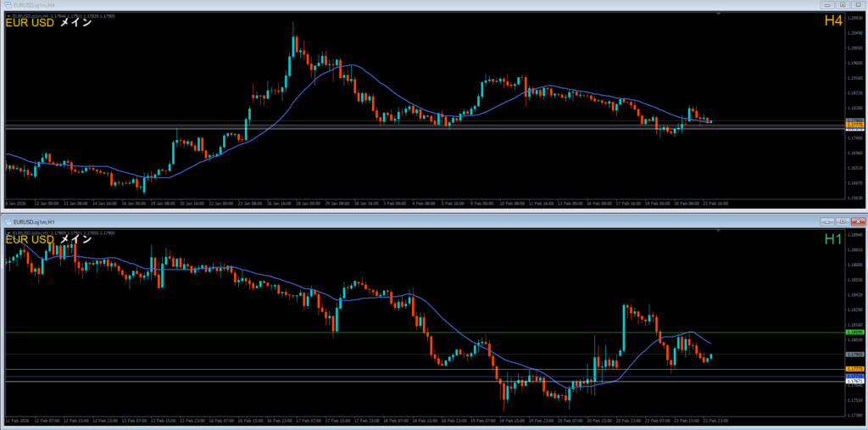868x430 pixels.
Task: Click the 1.17380 value on H1 price scale
Action: tap(854, 415)
